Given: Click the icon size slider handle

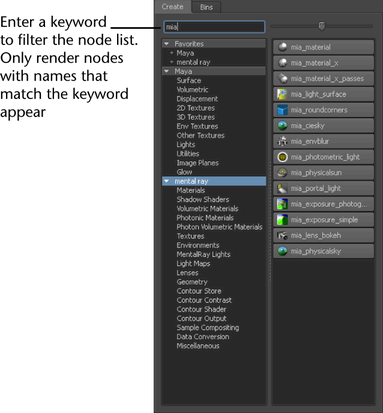Looking at the screenshot, I should pos(322,26).
